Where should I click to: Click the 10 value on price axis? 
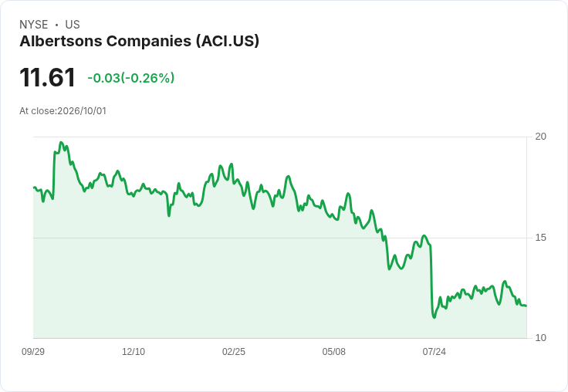pyautogui.click(x=540, y=338)
